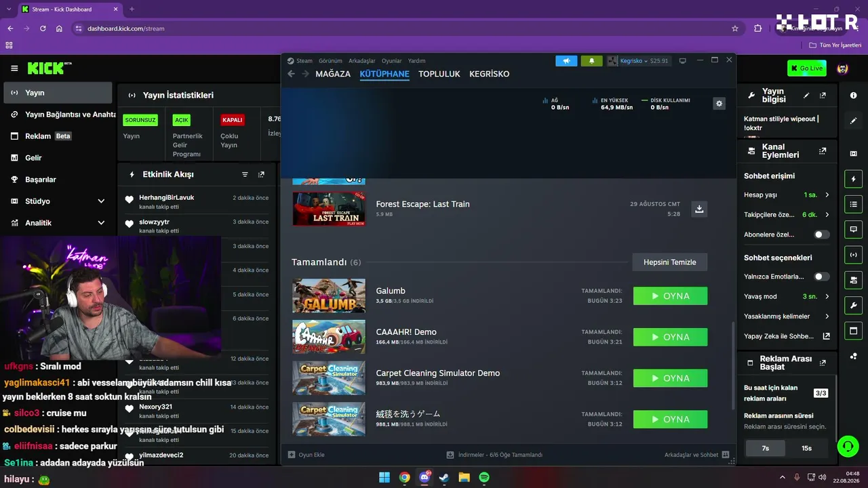Open Steam downloads settings gear

(719, 103)
